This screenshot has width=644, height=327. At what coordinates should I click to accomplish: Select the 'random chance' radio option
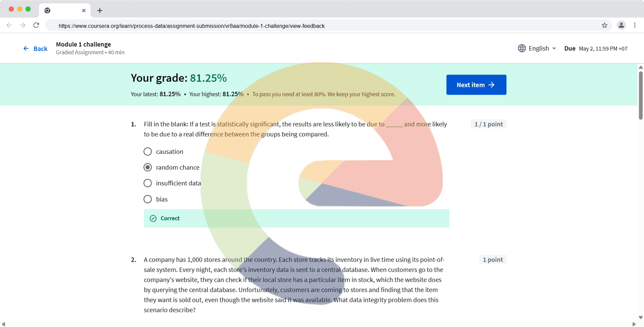pyautogui.click(x=148, y=167)
